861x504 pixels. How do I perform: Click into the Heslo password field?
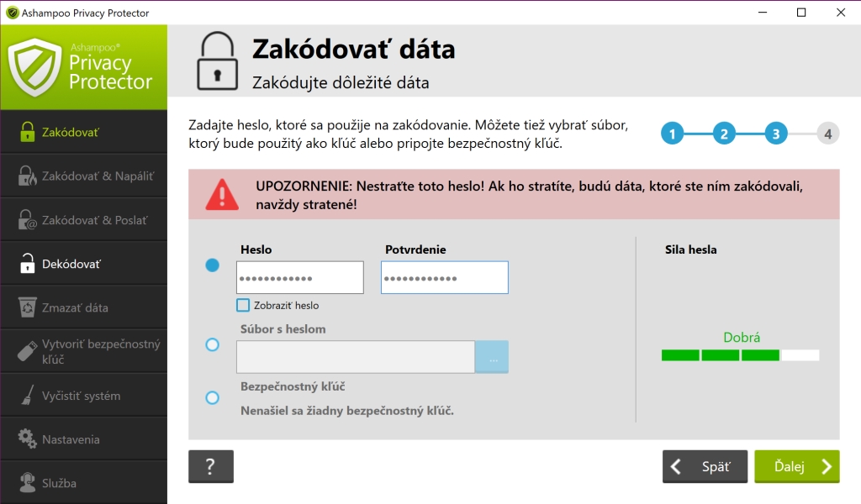click(300, 278)
